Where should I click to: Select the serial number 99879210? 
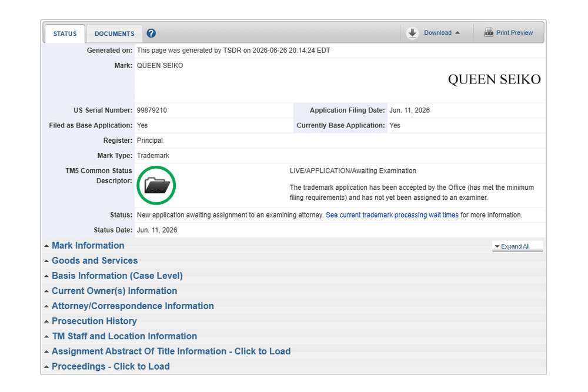152,110
